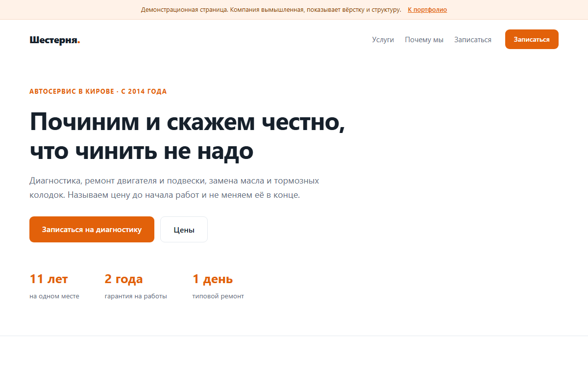Click the 1 день statistic
588x368 pixels.
(x=213, y=279)
